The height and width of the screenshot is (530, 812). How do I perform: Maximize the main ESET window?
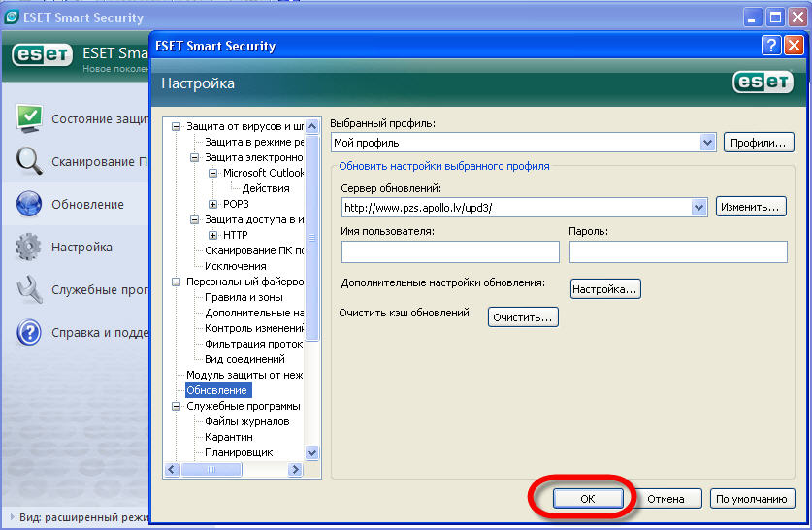coord(775,17)
